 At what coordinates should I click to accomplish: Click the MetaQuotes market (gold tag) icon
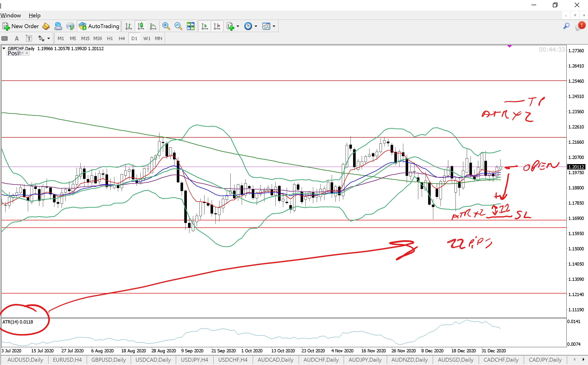click(x=46, y=26)
